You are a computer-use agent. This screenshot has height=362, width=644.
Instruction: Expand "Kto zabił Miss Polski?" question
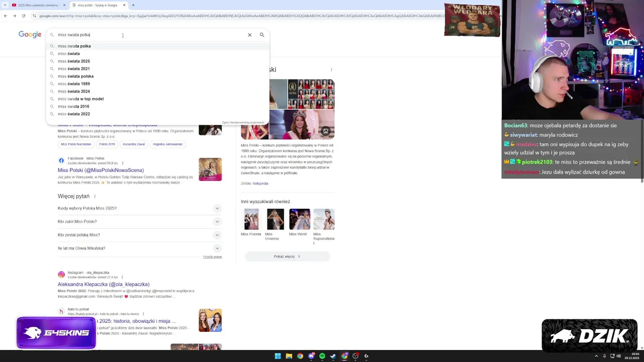pyautogui.click(x=140, y=221)
